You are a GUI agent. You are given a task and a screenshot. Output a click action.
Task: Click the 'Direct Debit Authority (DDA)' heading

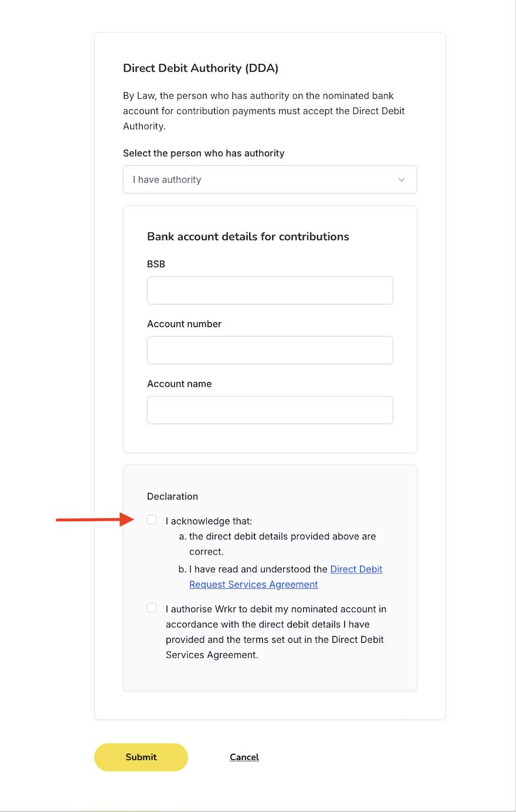[x=200, y=68]
